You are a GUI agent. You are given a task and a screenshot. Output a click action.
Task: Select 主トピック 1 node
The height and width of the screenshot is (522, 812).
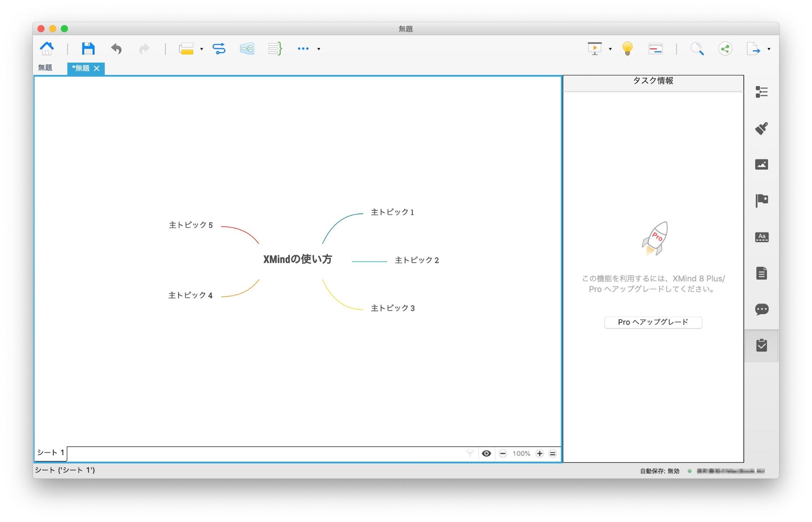[x=392, y=212]
